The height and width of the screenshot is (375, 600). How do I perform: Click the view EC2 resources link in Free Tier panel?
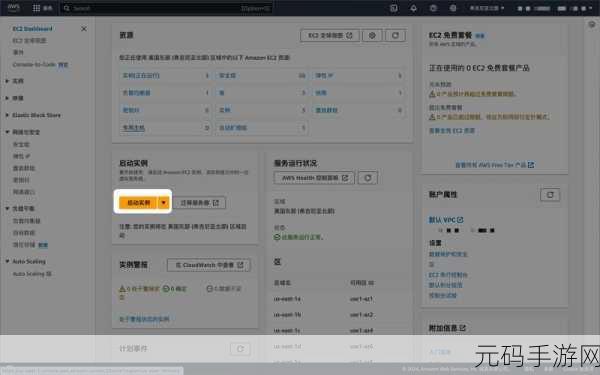point(452,131)
